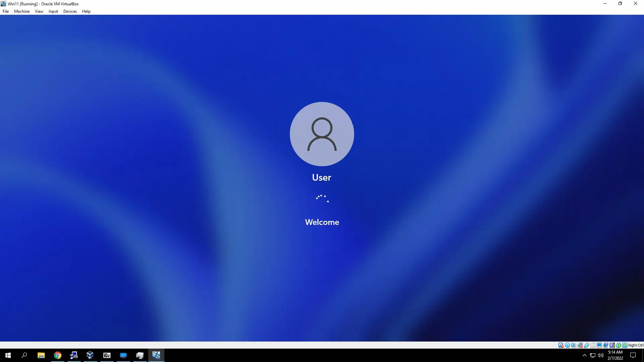This screenshot has width=644, height=362.
Task: Click the hard disk activity status icon
Action: [x=561, y=345]
